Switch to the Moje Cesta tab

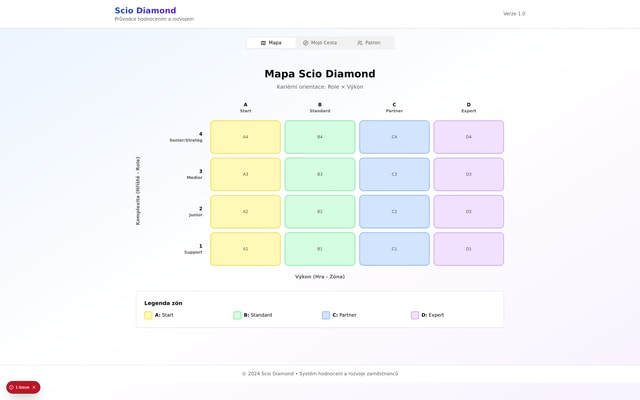(320, 43)
